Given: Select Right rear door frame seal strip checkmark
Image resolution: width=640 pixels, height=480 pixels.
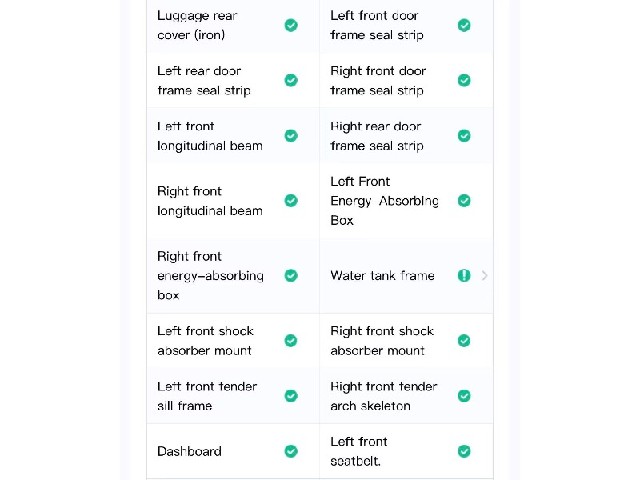Looking at the screenshot, I should pyautogui.click(x=464, y=136).
